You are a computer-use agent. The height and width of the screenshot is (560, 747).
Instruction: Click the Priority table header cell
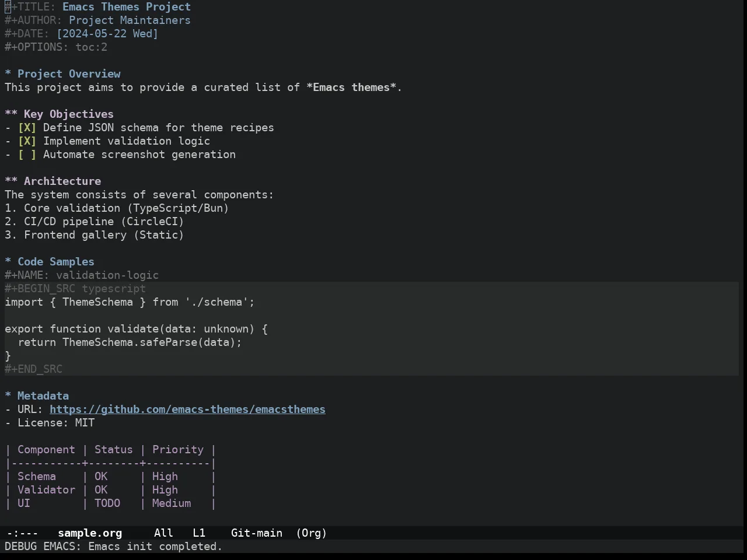pyautogui.click(x=178, y=450)
